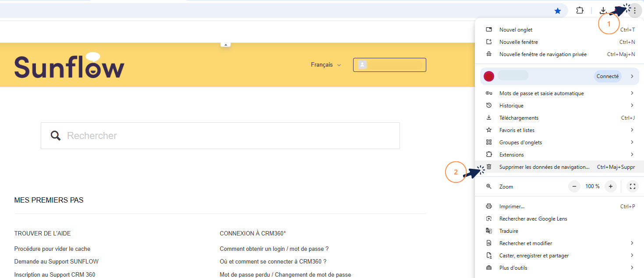Open the downloads arrow icon in toolbar
Image resolution: width=644 pixels, height=278 pixels.
coord(603,11)
